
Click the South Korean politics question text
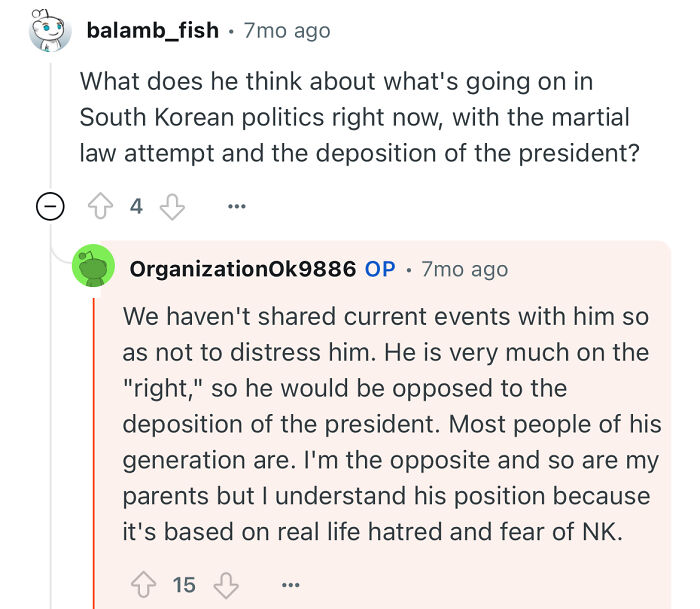click(x=355, y=117)
